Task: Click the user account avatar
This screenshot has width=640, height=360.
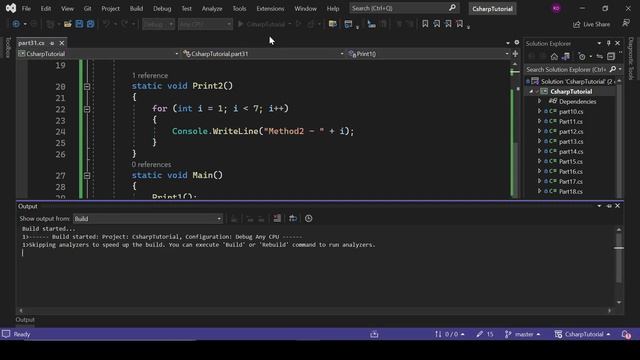Action: [556, 8]
